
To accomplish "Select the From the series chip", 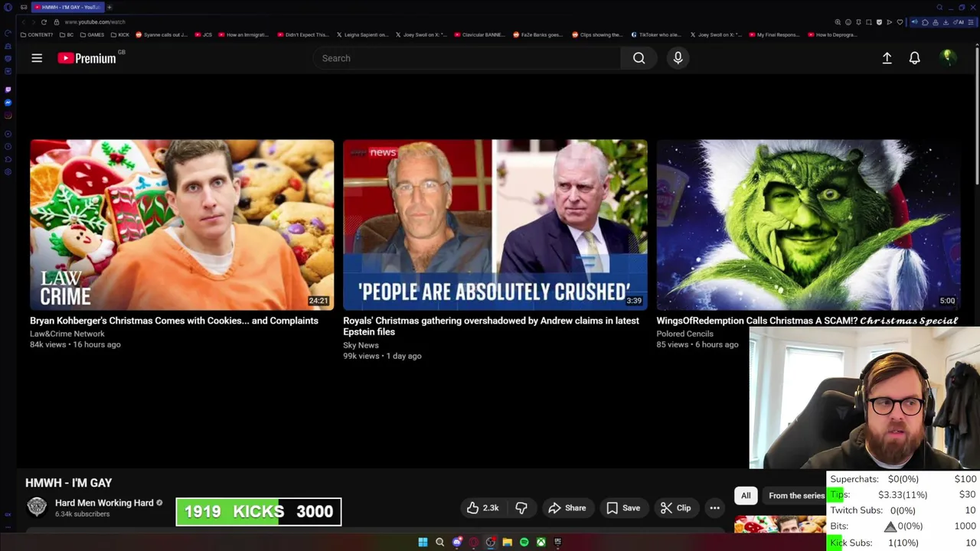I will point(796,495).
